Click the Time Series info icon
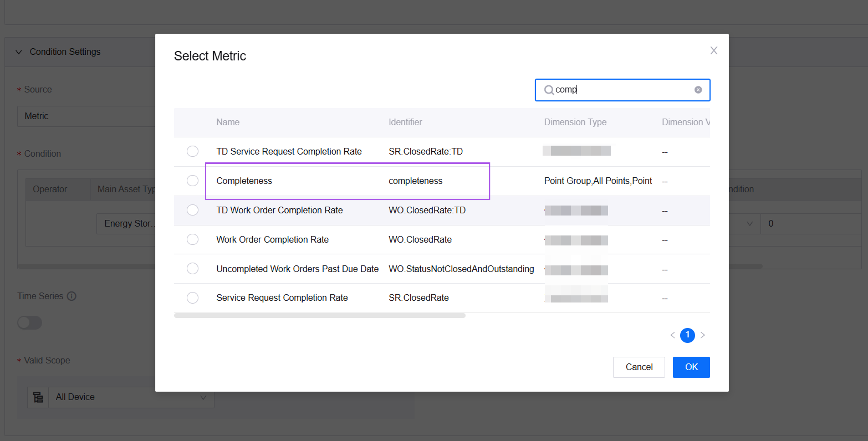Image resolution: width=868 pixels, height=441 pixels. [x=71, y=296]
